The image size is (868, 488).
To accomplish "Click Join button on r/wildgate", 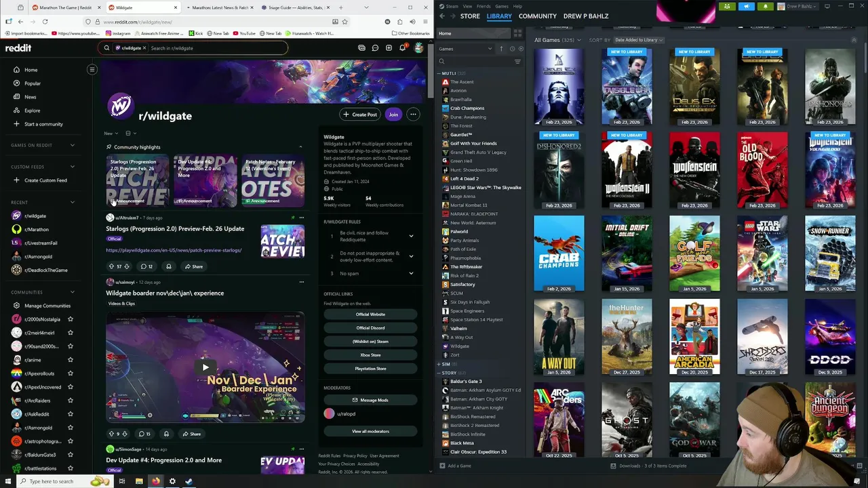I will pos(393,115).
